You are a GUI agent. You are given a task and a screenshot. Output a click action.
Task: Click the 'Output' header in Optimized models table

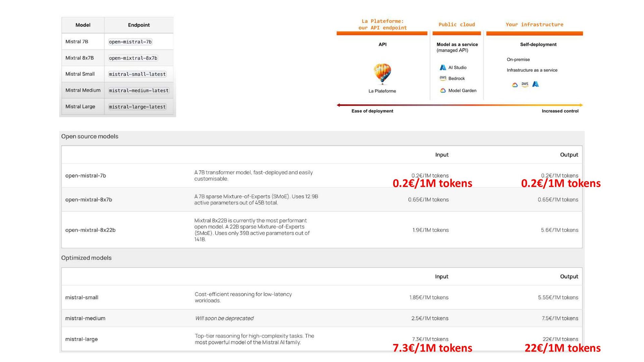click(x=569, y=277)
